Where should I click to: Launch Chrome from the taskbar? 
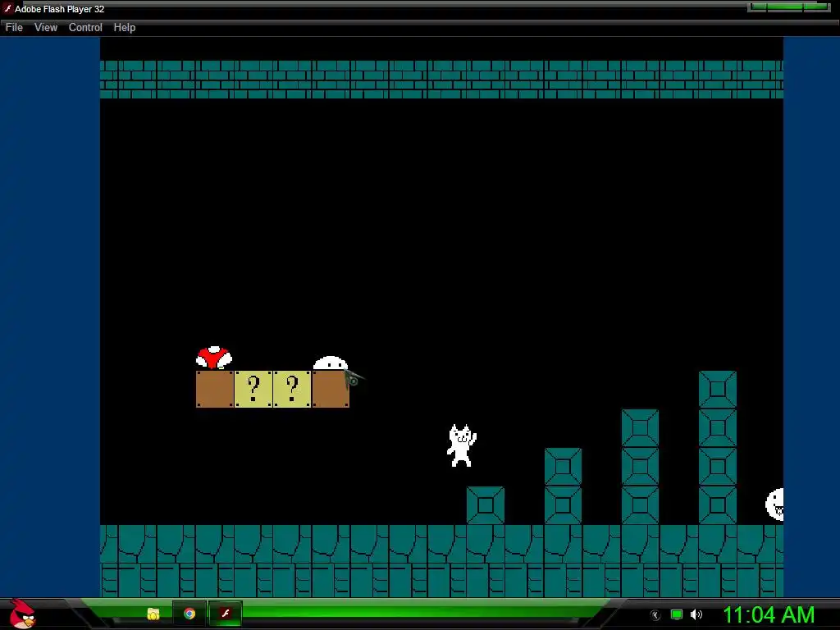189,614
